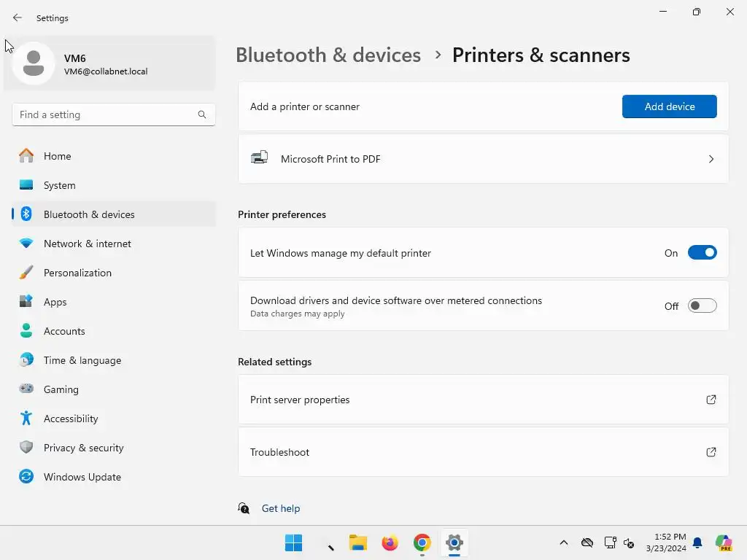747x560 pixels.
Task: Go to Home settings page
Action: [x=114, y=156]
